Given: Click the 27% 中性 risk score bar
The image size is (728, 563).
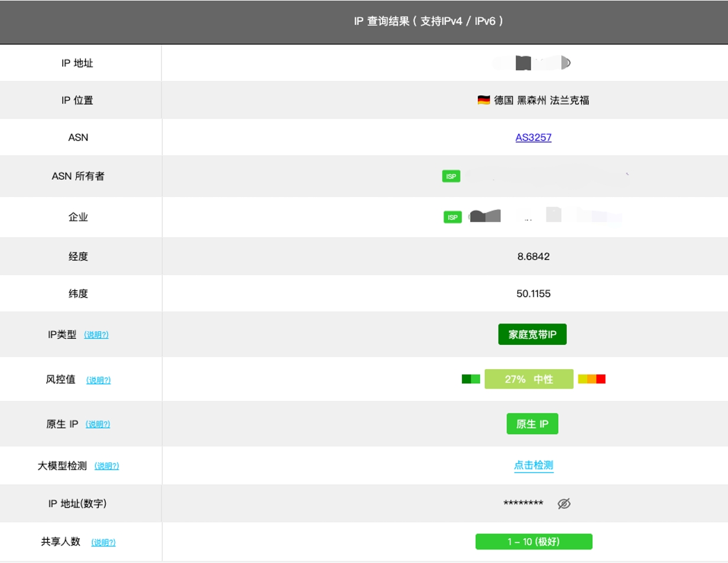Looking at the screenshot, I should coord(529,379).
